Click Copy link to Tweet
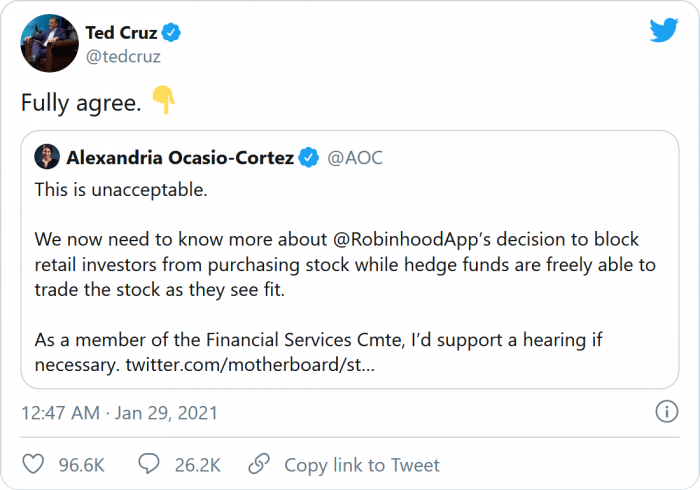Viewport: 700px width, 490px height. pyautogui.click(x=362, y=465)
